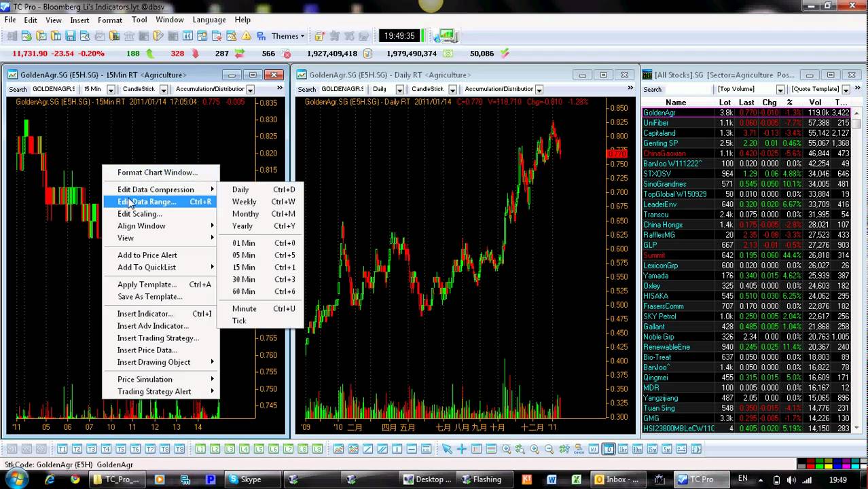
Task: Open the Language menu in menu bar
Action: tap(209, 20)
